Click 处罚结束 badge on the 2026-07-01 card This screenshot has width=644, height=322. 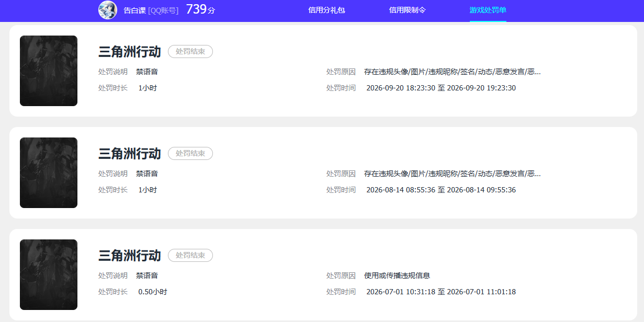coord(190,255)
